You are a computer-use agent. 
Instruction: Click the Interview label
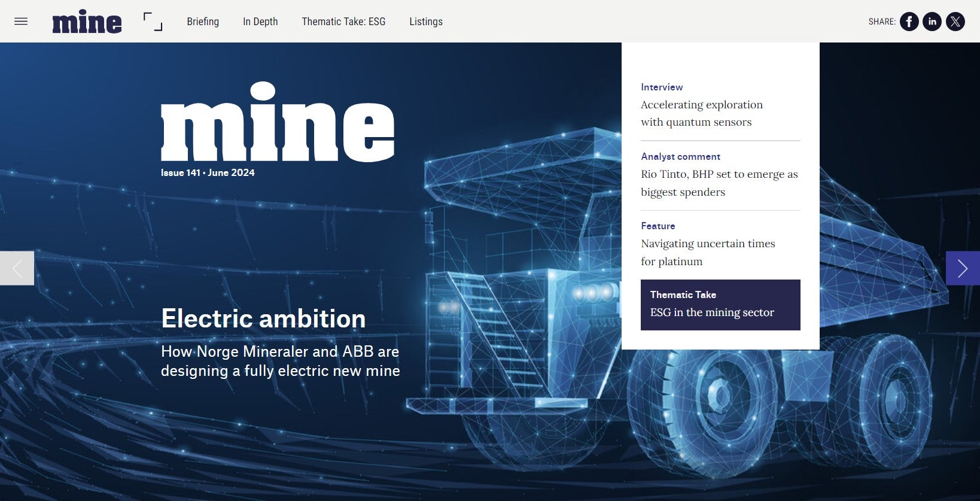point(662,87)
